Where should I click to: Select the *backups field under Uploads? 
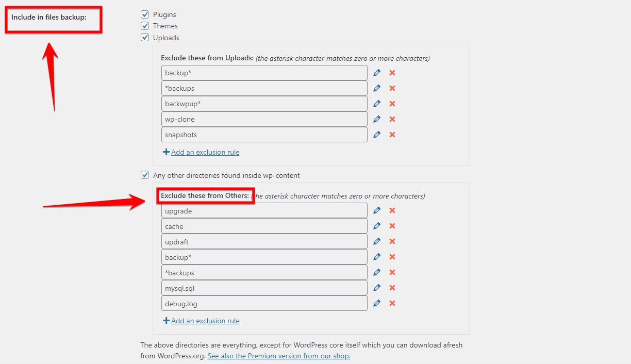pyautogui.click(x=264, y=88)
